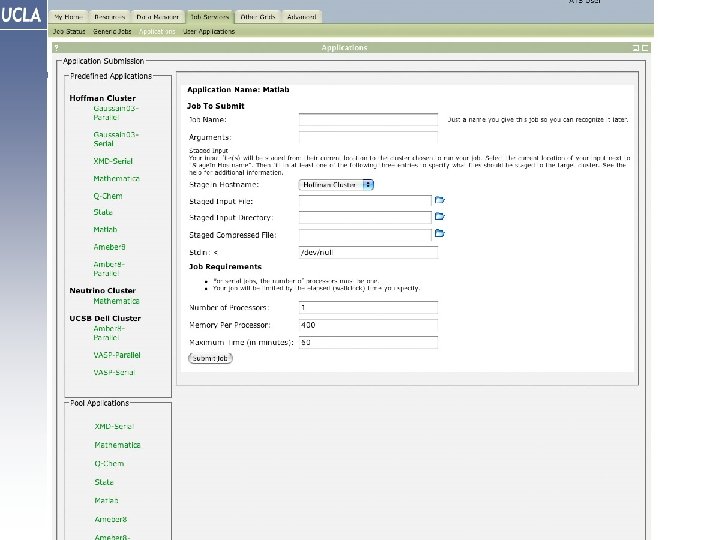Image resolution: width=720 pixels, height=540 pixels.
Task: Open Stata in Pool Applications
Action: pyautogui.click(x=104, y=482)
